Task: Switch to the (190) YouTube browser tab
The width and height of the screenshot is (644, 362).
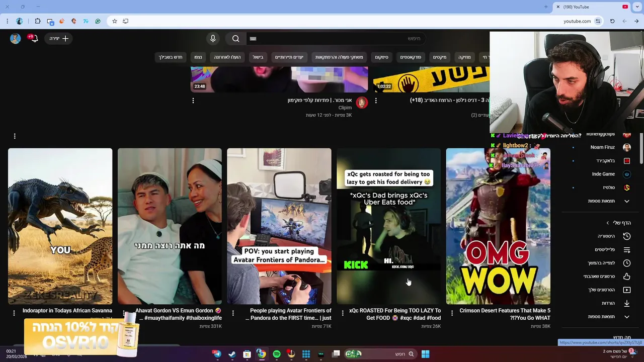Action: tap(592, 7)
